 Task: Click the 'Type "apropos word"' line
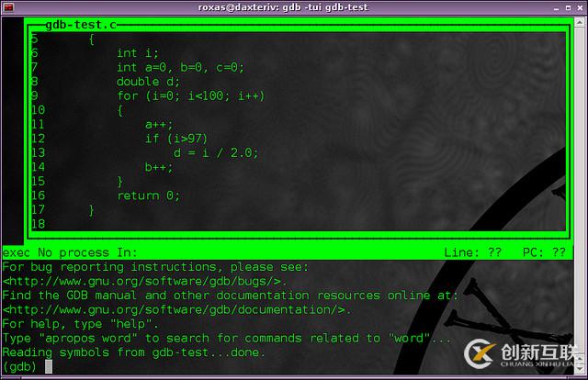[x=227, y=338]
